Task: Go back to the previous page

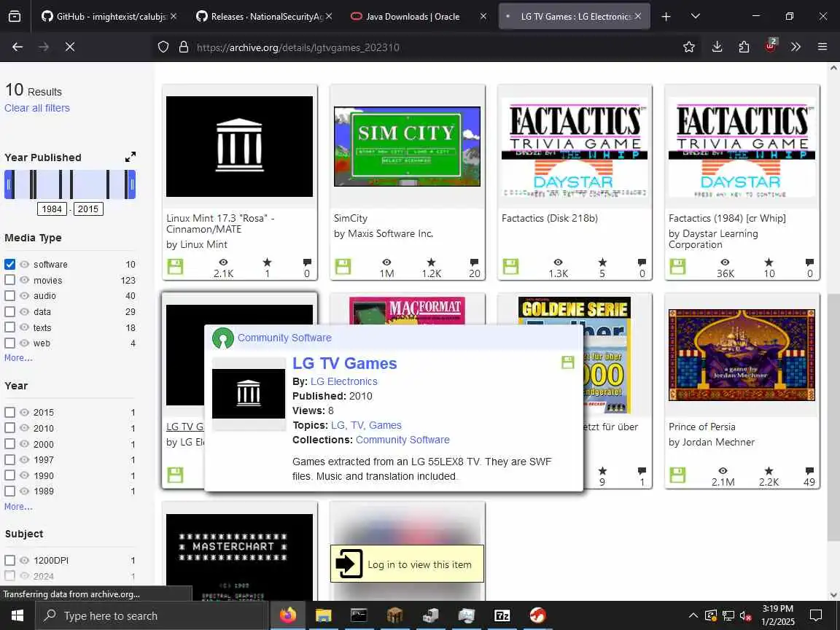Action: 17,47
